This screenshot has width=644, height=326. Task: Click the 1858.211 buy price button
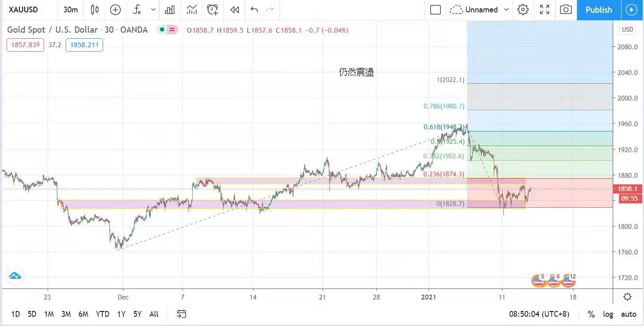(84, 45)
